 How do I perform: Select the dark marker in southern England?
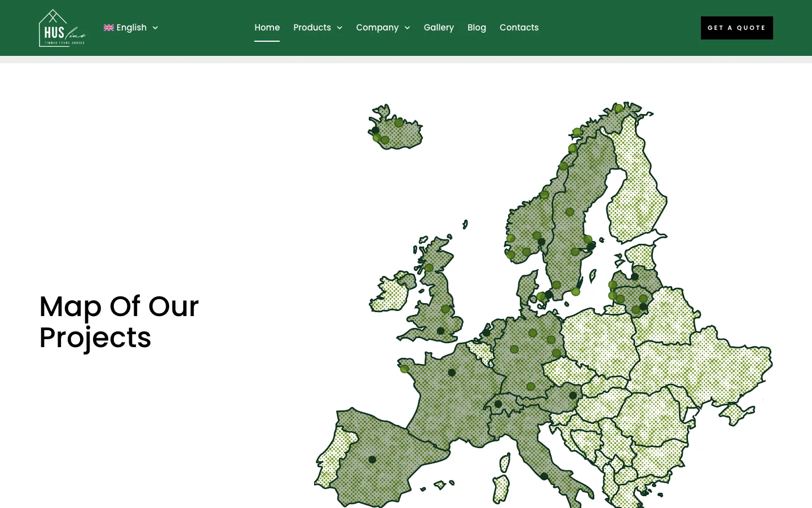440,331
